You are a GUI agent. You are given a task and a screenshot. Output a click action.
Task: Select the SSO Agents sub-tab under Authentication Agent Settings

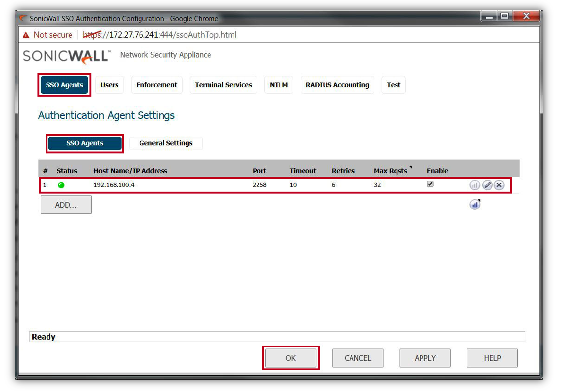coord(85,143)
